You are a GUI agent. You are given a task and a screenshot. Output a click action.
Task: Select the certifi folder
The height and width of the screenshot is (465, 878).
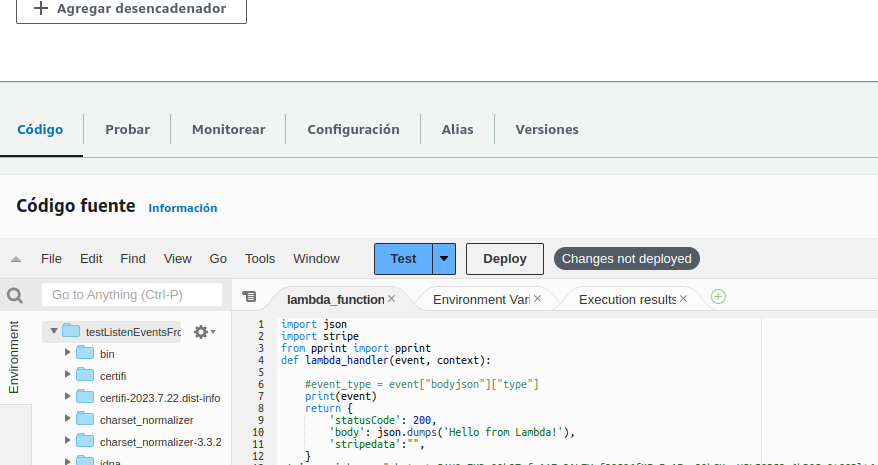click(x=113, y=376)
